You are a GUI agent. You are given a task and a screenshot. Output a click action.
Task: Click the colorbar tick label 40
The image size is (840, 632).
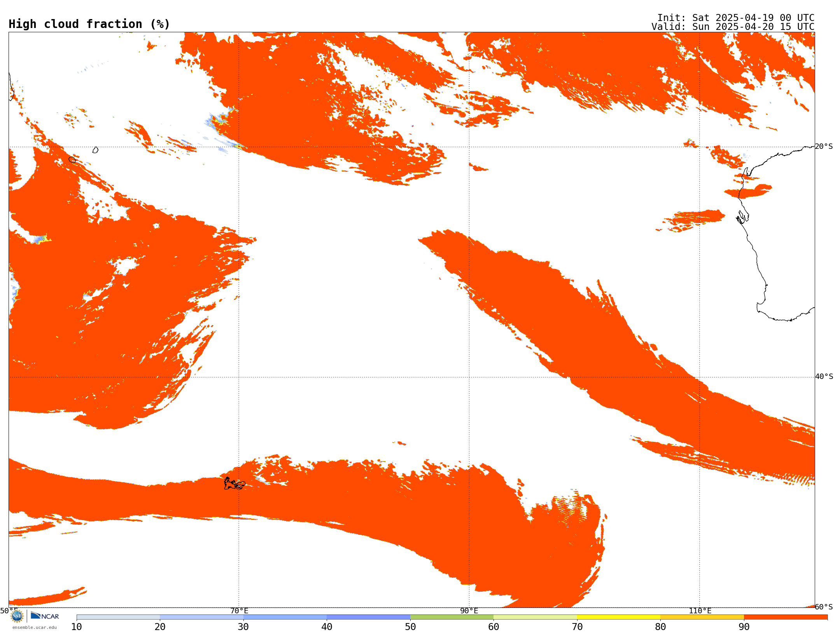[327, 627]
